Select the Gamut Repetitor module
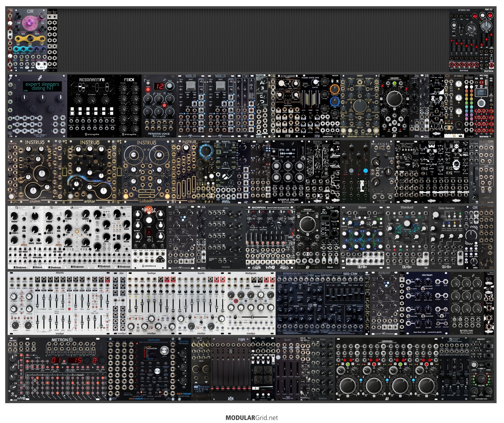The width and height of the screenshot is (504, 423). [407, 172]
